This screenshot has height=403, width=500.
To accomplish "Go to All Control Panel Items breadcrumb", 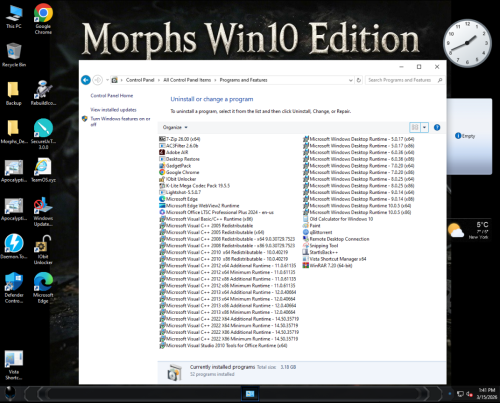I will (187, 80).
